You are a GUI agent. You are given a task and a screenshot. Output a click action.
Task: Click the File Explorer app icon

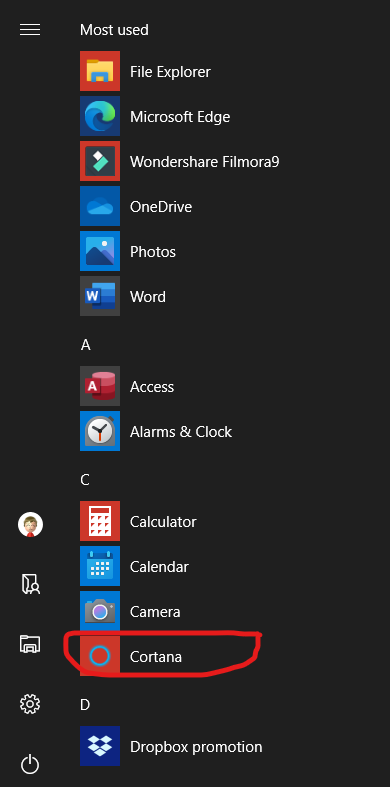(100, 71)
